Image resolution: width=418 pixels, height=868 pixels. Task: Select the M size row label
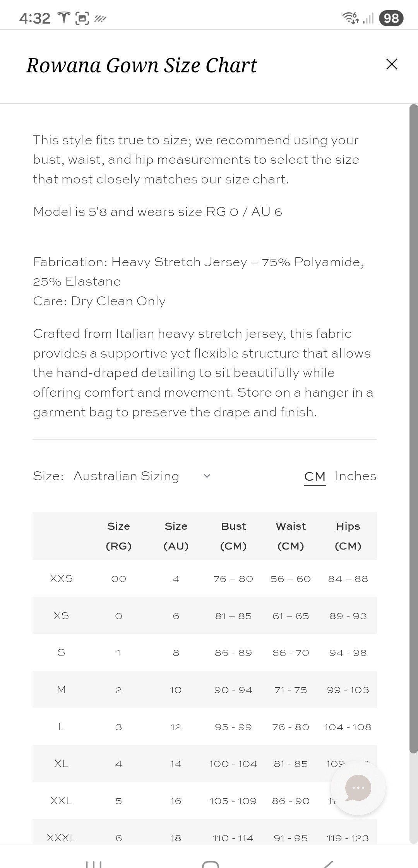[61, 690]
